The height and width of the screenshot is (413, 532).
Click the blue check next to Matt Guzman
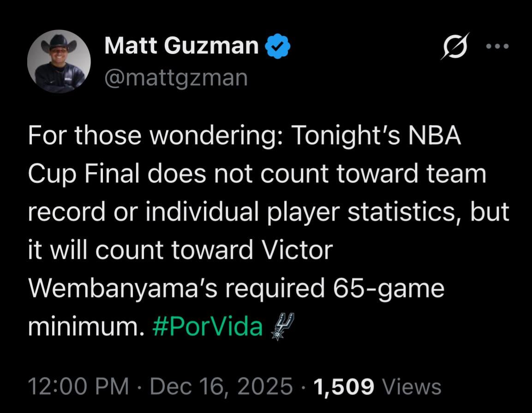pos(277,45)
